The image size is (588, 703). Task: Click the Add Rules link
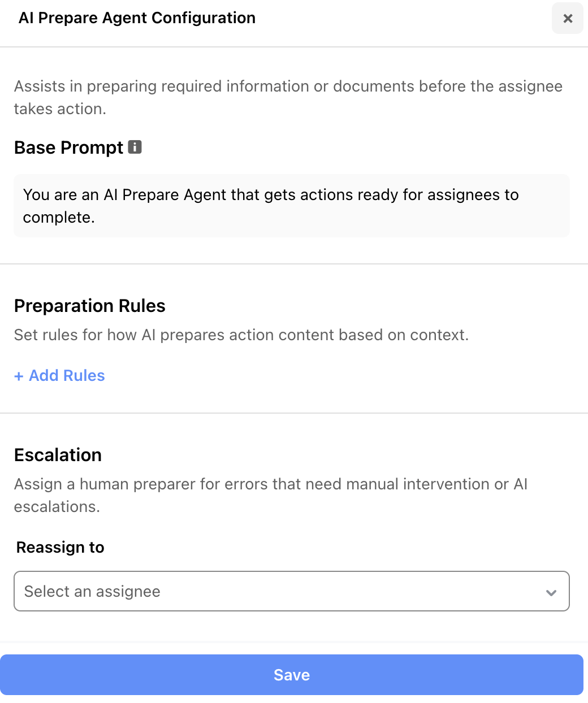click(x=59, y=376)
